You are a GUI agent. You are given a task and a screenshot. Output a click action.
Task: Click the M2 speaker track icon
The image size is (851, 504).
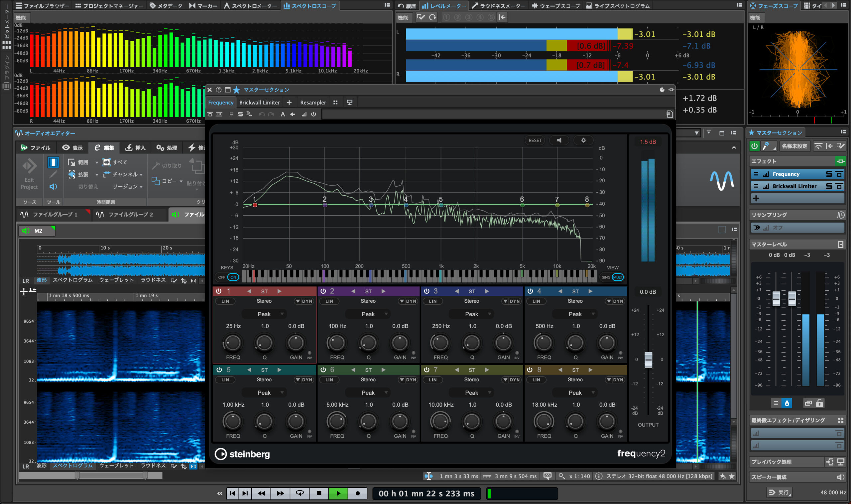[26, 231]
